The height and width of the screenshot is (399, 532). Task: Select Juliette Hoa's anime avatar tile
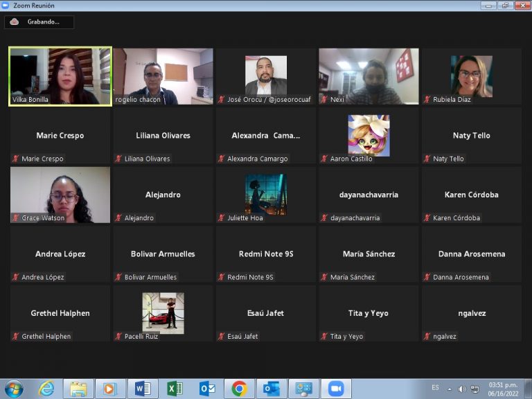(266, 195)
